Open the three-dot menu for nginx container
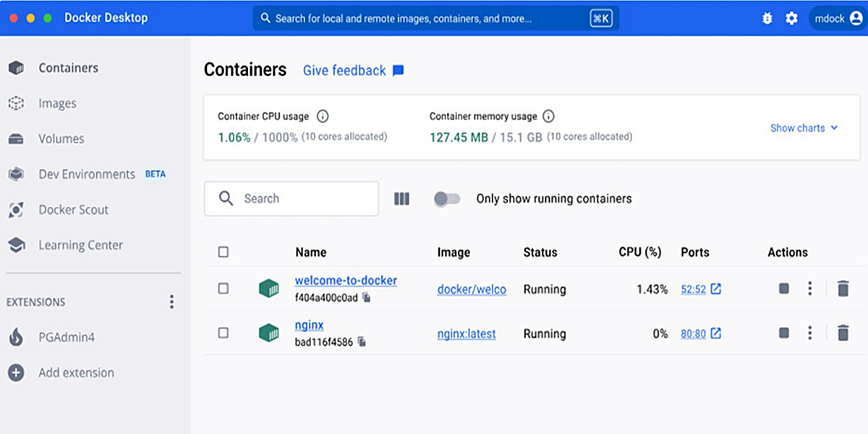Viewport: 868px width, 434px height. tap(809, 333)
